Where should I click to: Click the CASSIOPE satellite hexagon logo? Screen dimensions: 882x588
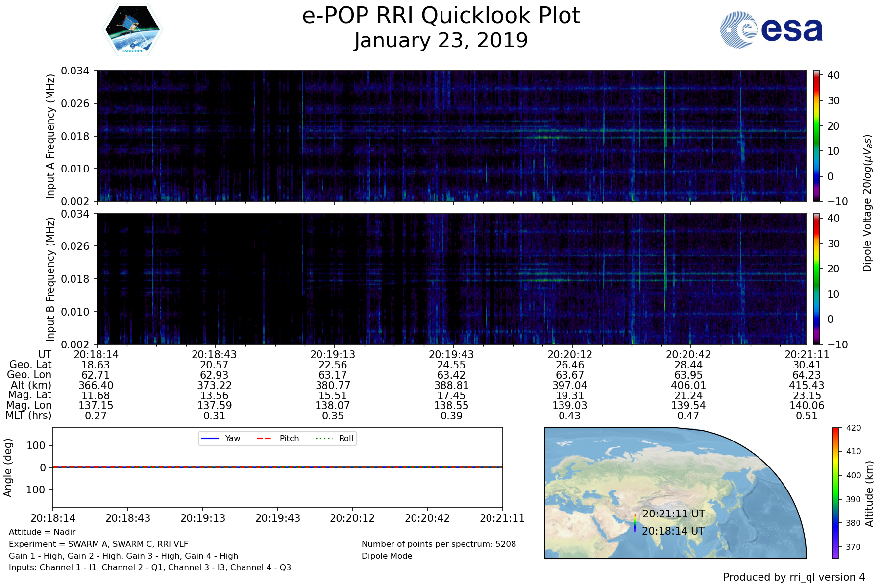(132, 30)
